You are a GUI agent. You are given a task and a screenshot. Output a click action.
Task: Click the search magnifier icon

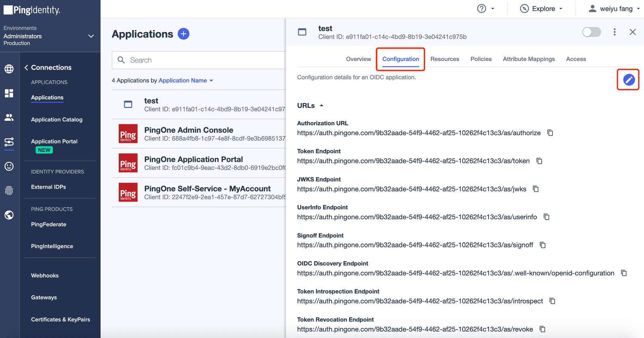(x=121, y=60)
